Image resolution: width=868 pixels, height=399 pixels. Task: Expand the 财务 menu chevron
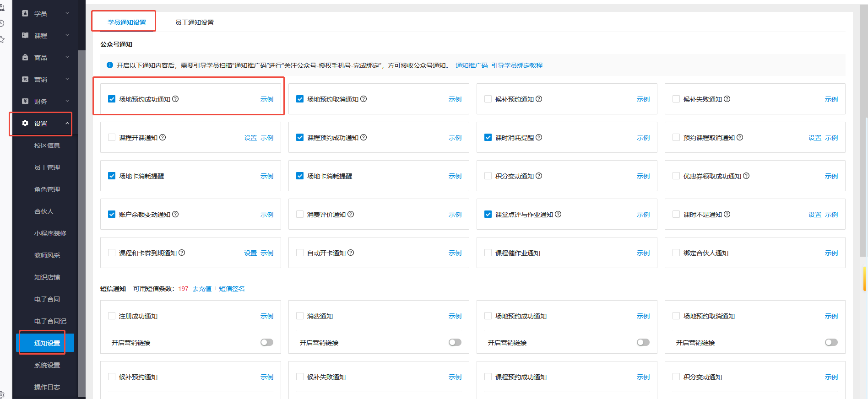pos(67,101)
